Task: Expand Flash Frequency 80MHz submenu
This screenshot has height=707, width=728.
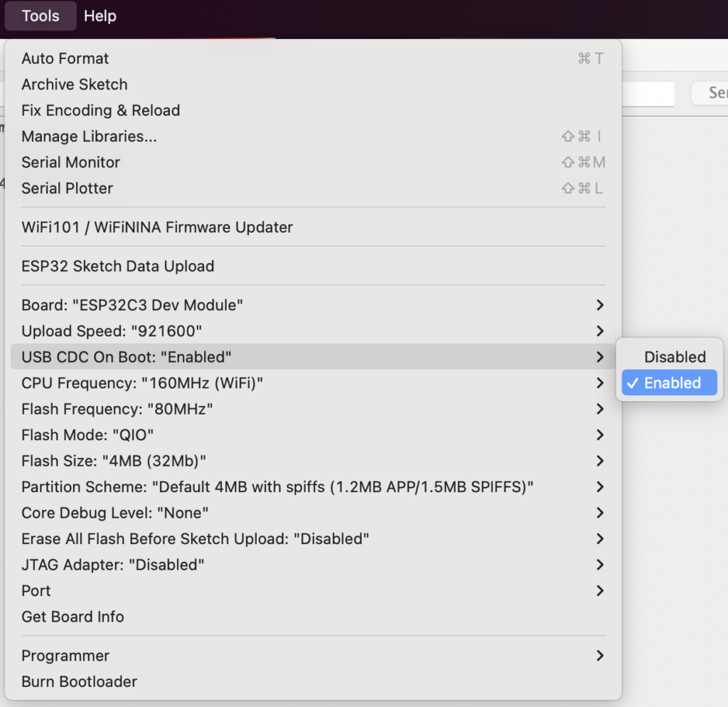Action: (313, 409)
